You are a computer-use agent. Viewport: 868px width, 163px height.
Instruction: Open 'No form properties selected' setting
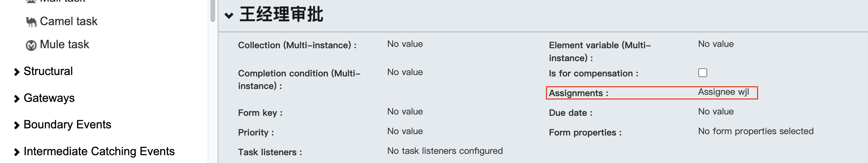click(755, 131)
